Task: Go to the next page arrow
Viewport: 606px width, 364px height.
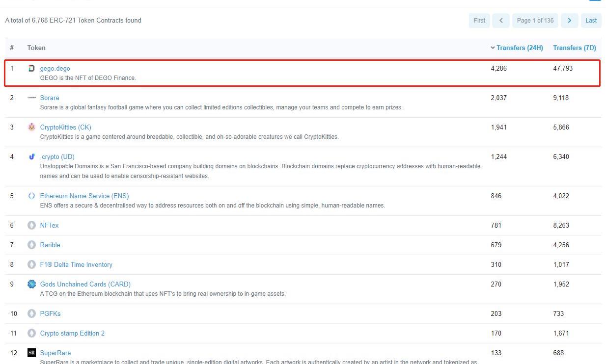Action: click(x=569, y=21)
